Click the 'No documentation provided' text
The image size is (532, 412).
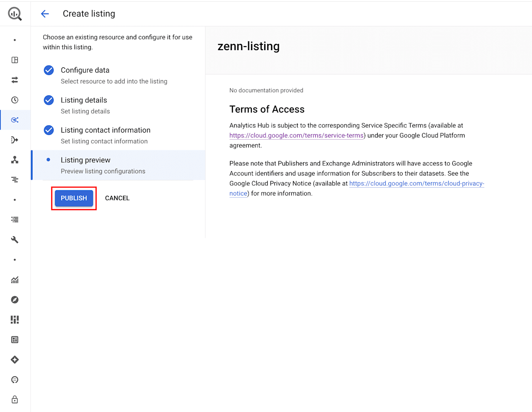(266, 90)
